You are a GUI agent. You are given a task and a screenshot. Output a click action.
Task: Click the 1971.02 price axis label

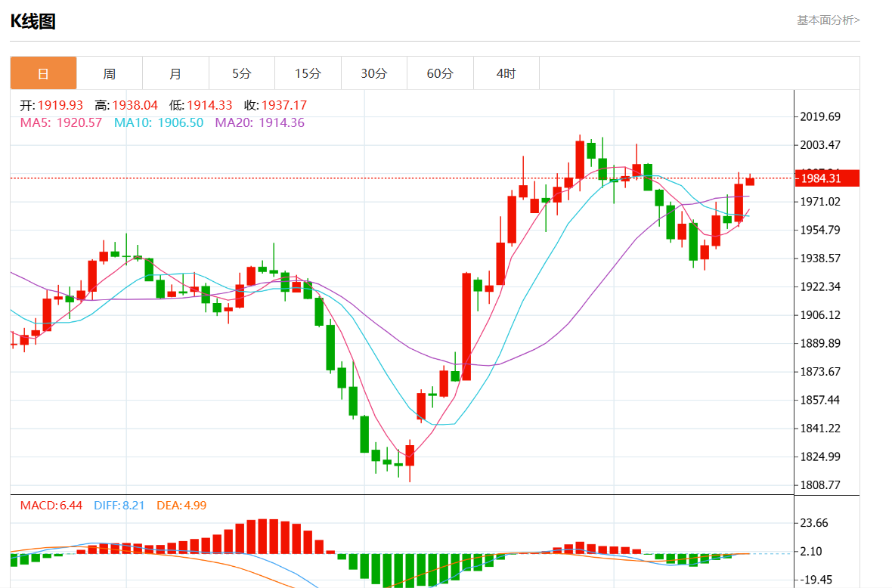[820, 202]
